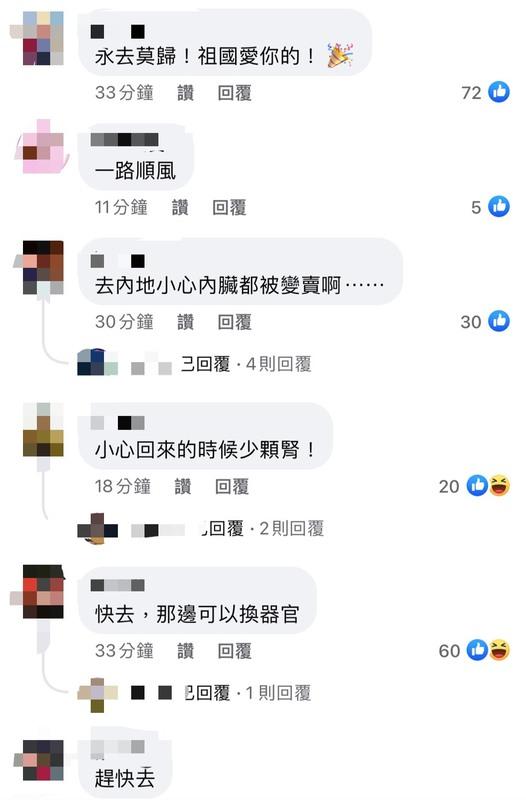Click the laughing emoji next to 60 reactions

click(500, 650)
